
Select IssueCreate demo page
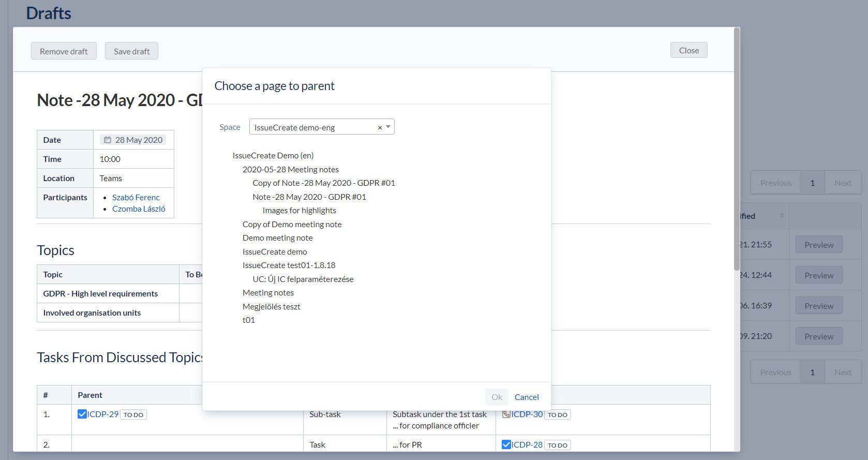tap(275, 251)
